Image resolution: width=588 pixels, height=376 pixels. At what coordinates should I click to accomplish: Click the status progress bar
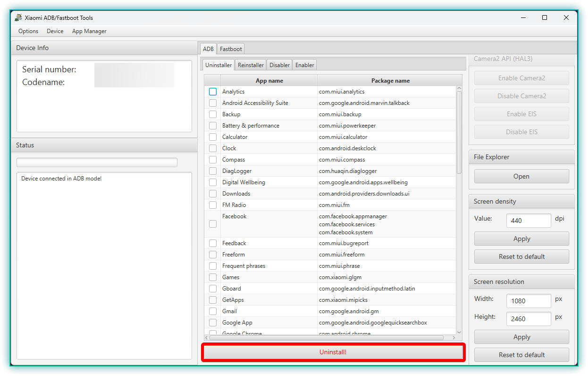pos(97,162)
